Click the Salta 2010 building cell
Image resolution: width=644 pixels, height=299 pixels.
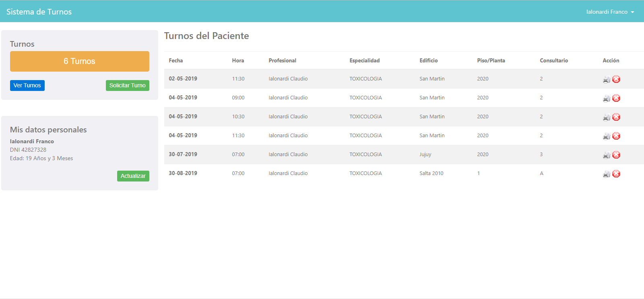coord(431,173)
